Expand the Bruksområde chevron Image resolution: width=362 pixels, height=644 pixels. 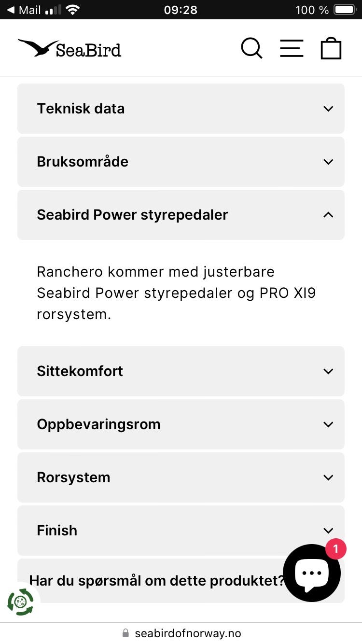point(328,162)
